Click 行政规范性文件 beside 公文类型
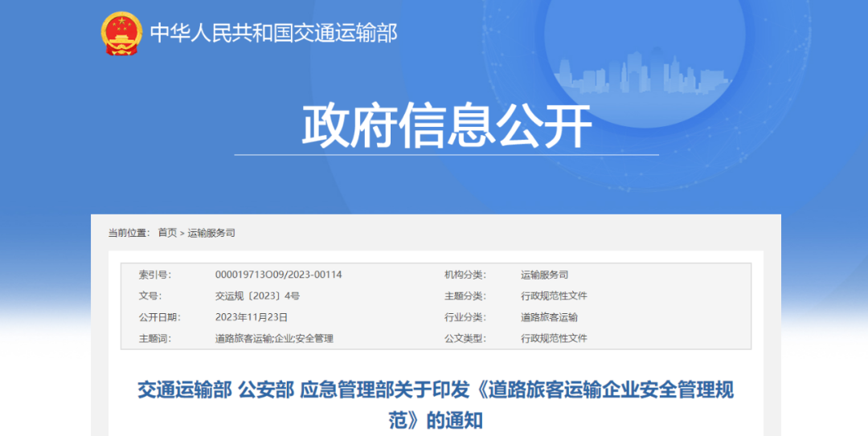The height and width of the screenshot is (436, 868). pyautogui.click(x=554, y=338)
